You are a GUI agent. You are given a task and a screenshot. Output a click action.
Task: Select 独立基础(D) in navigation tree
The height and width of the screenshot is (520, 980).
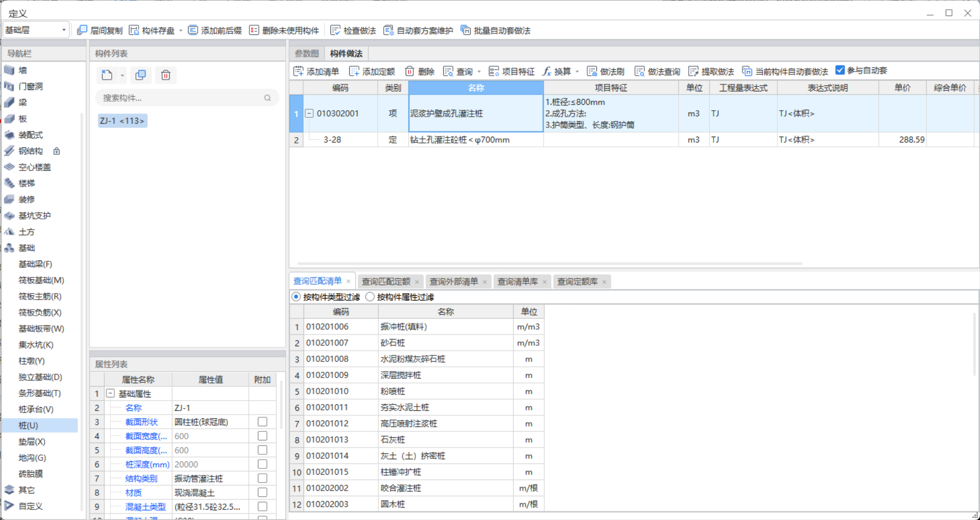pyautogui.click(x=40, y=377)
